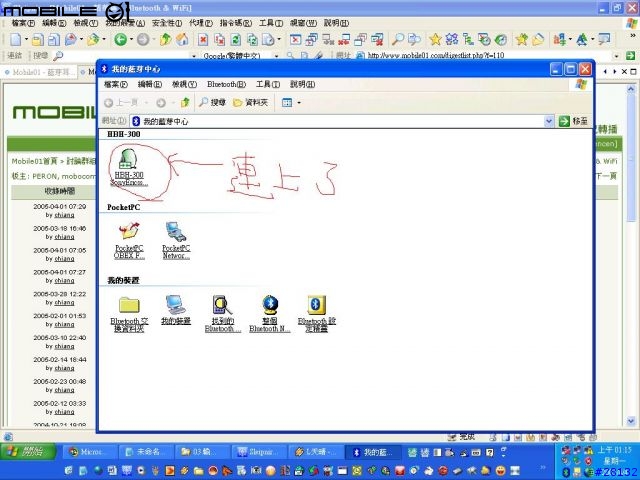Open 視窗 menu in the browser window
The width and height of the screenshot is (640, 480).
303,23
